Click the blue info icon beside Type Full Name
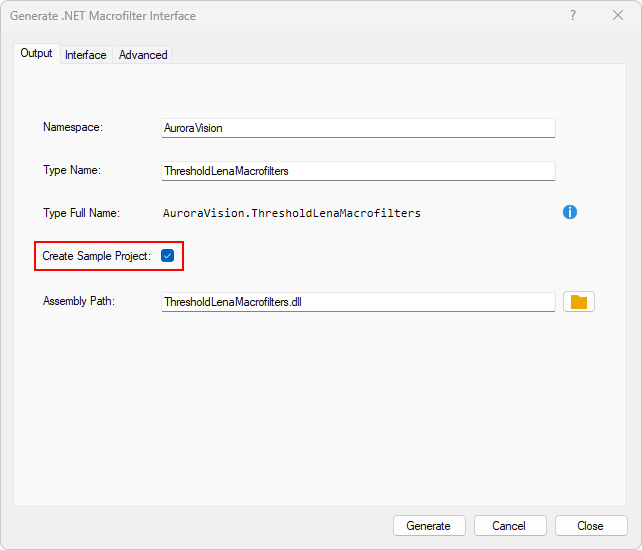 tap(570, 212)
